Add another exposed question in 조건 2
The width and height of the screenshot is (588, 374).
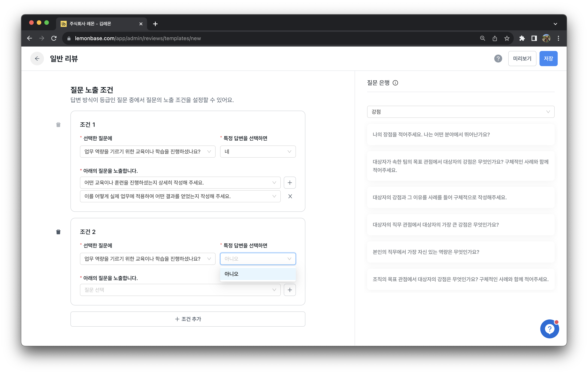coord(290,290)
